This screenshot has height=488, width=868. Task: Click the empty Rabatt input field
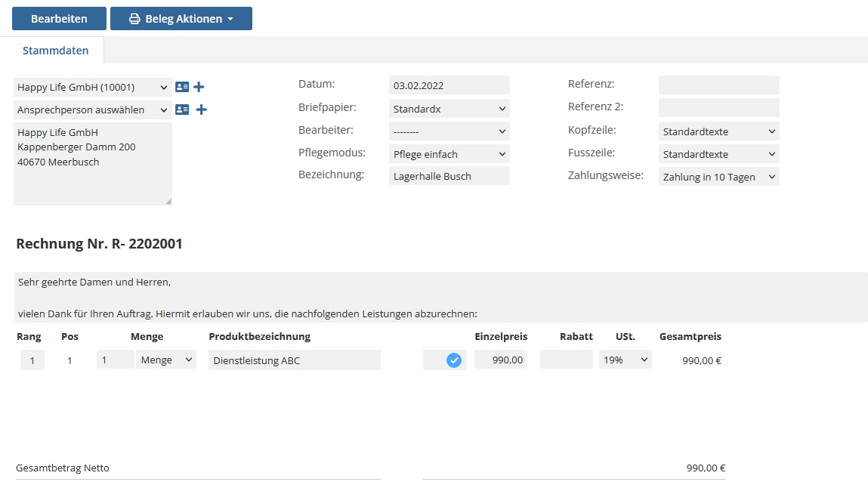point(567,360)
